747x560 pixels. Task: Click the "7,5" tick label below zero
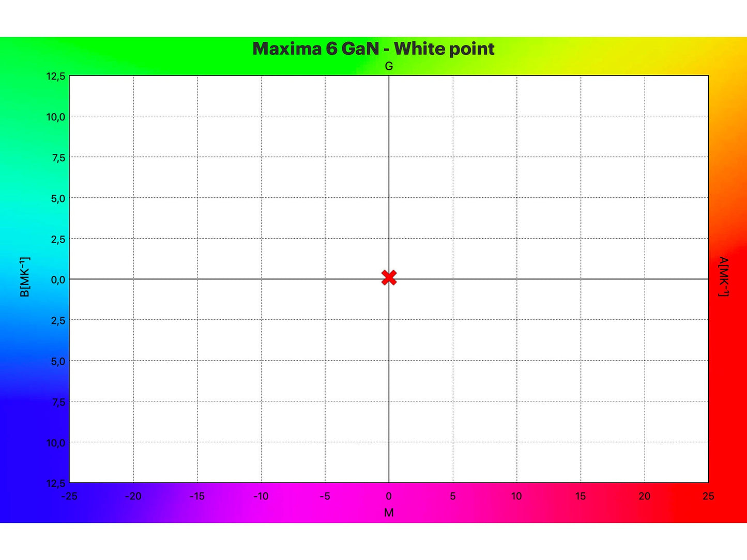click(58, 402)
